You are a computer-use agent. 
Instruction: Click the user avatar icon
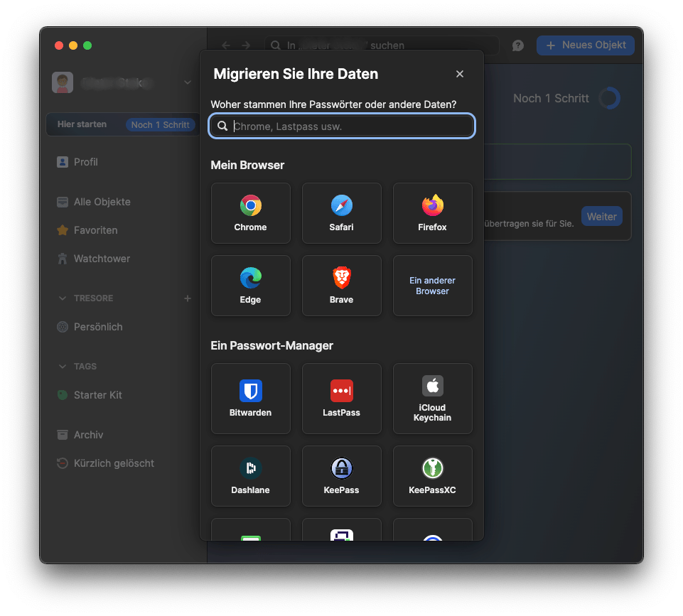pos(63,82)
